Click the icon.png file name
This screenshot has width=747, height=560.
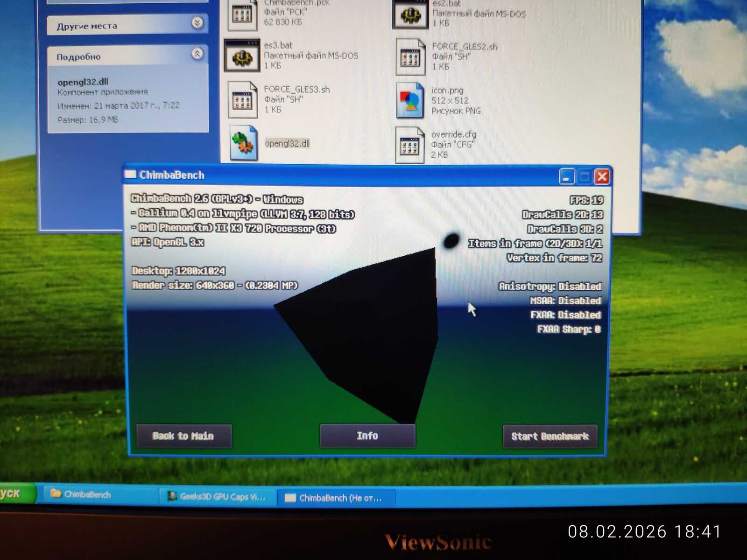[x=447, y=90]
